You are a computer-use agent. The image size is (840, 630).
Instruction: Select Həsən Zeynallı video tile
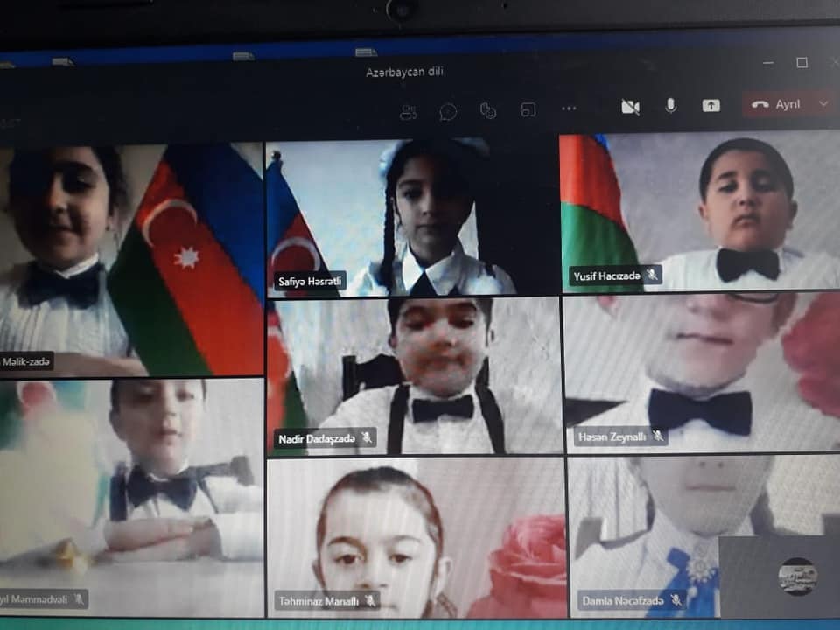tap(703, 373)
